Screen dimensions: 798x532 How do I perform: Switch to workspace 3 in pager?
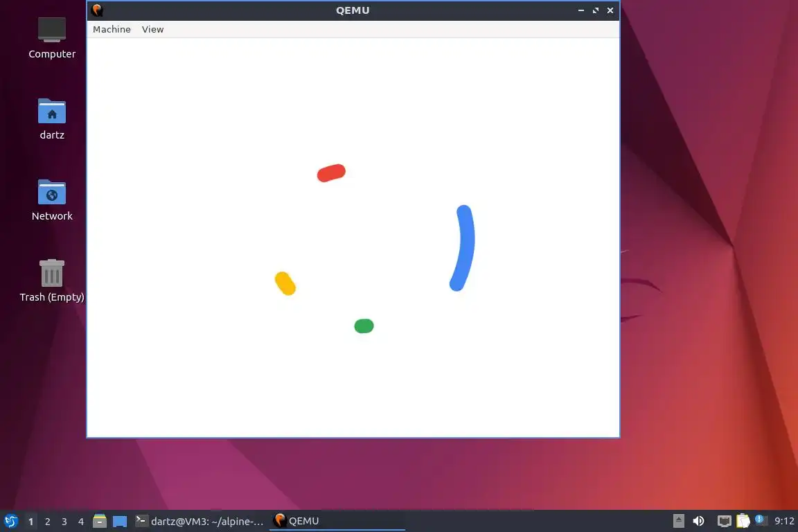pos(64,522)
